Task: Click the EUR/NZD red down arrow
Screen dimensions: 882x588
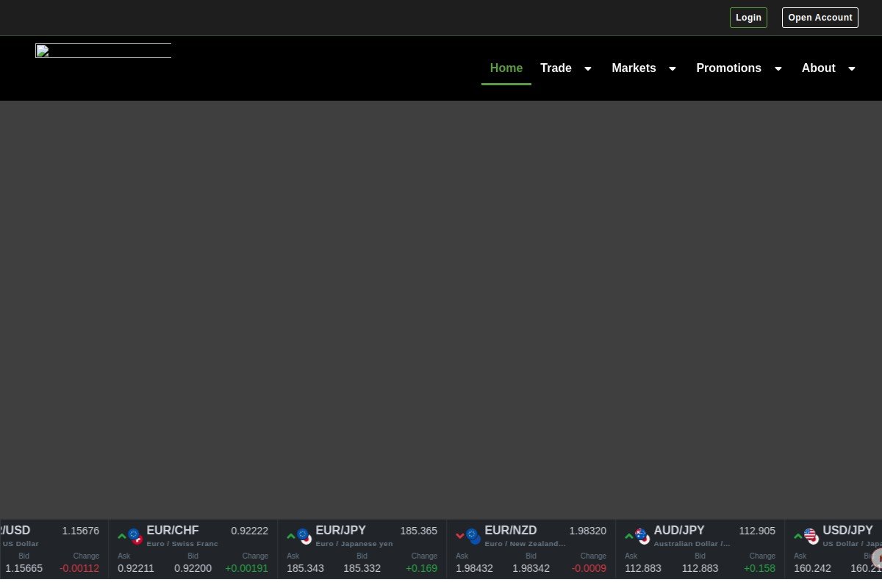Action: (x=460, y=536)
